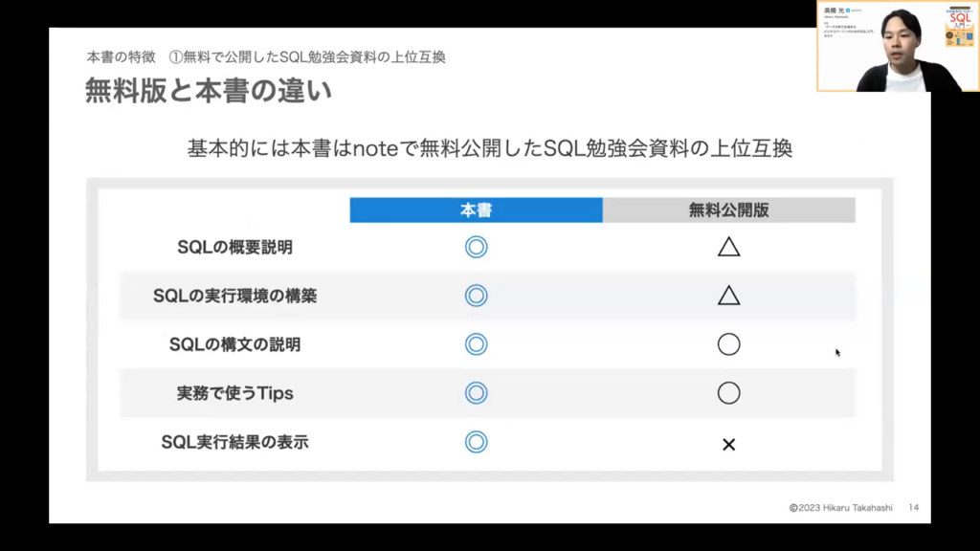The image size is (980, 551).
Task: Click double-circle icon in SQLの構文の説明 row
Action: click(x=476, y=344)
